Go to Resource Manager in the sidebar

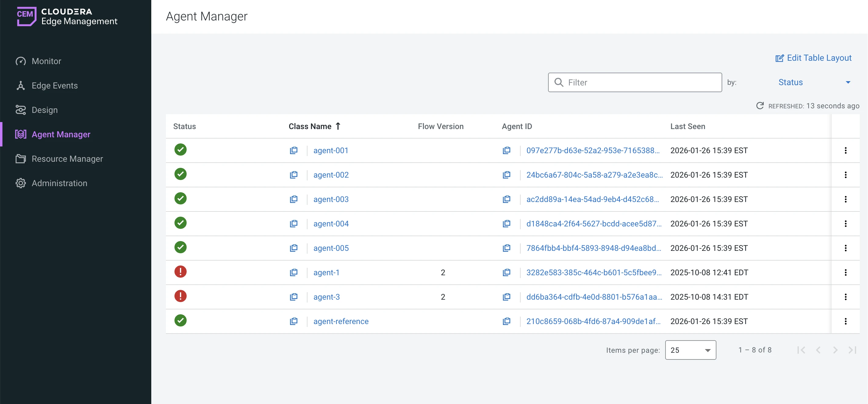coord(67,159)
